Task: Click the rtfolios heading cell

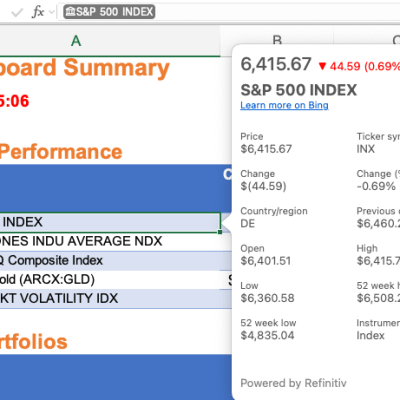Action: pos(34,342)
